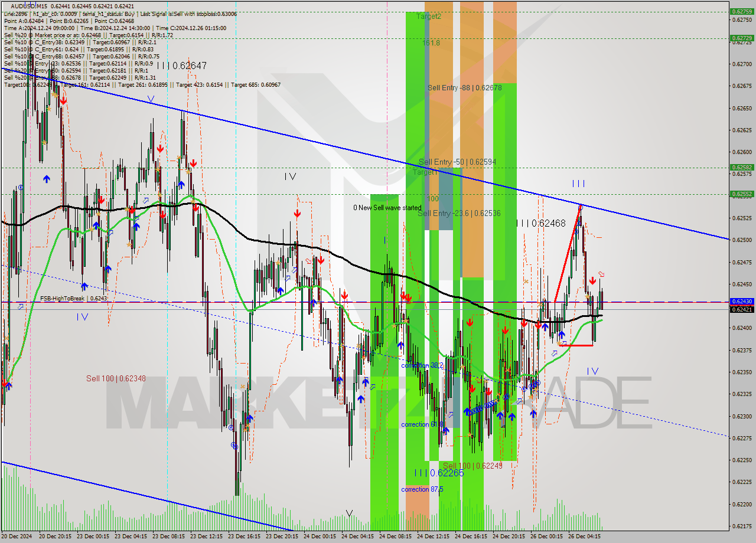Click the blue 'I I I' wave label near latest peak
The width and height of the screenshot is (756, 543).
coord(578,184)
